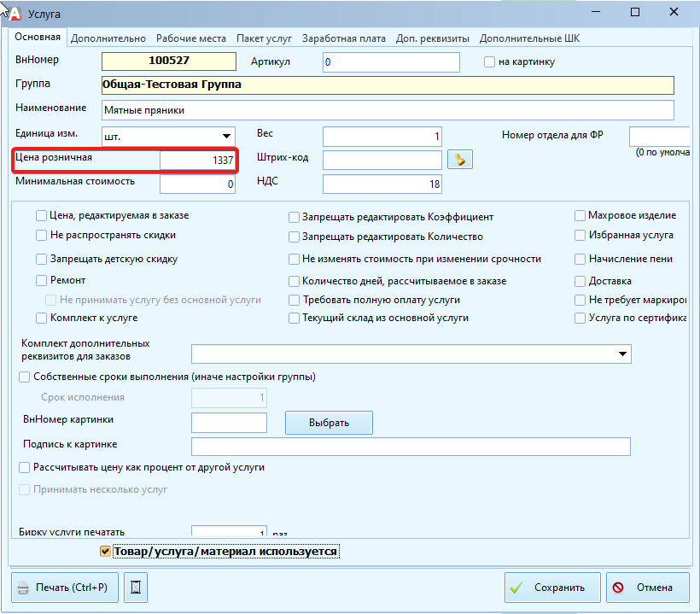This screenshot has width=700, height=614.
Task: Switch to the Заработная плата tab
Action: (x=344, y=38)
